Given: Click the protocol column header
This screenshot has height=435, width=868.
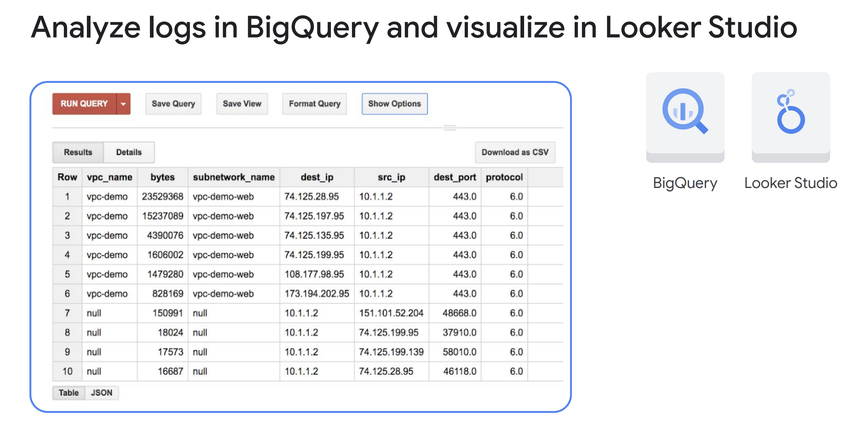Looking at the screenshot, I should tap(504, 177).
